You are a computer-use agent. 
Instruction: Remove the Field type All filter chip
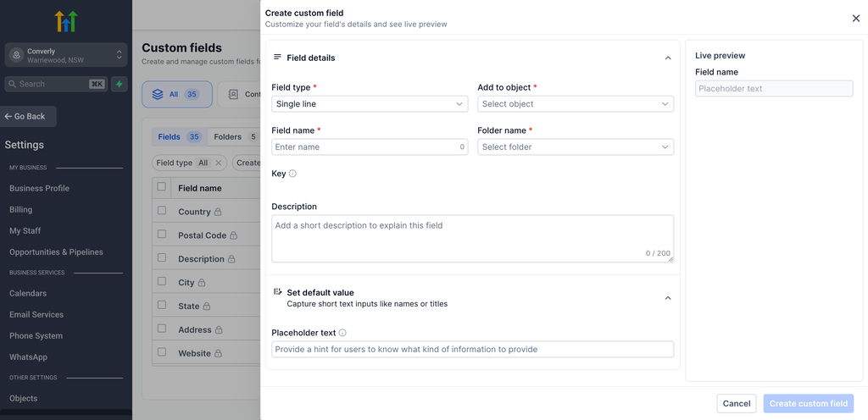218,163
